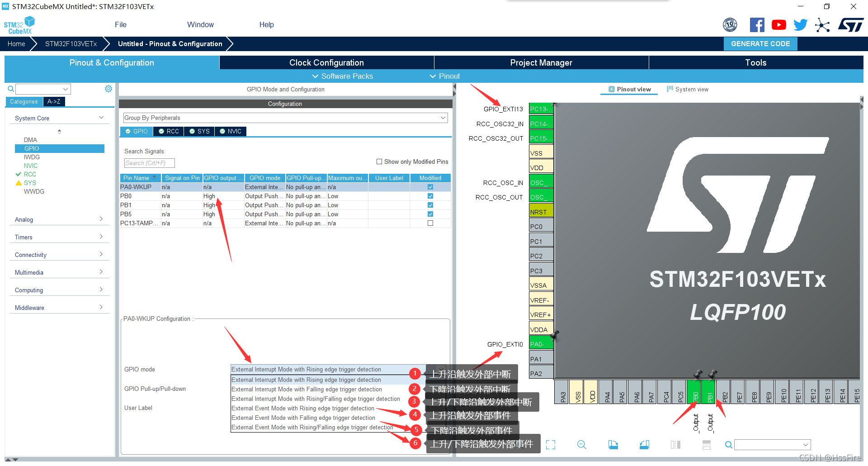Click the ST logo icon
This screenshot has height=466, width=868.
[851, 25]
